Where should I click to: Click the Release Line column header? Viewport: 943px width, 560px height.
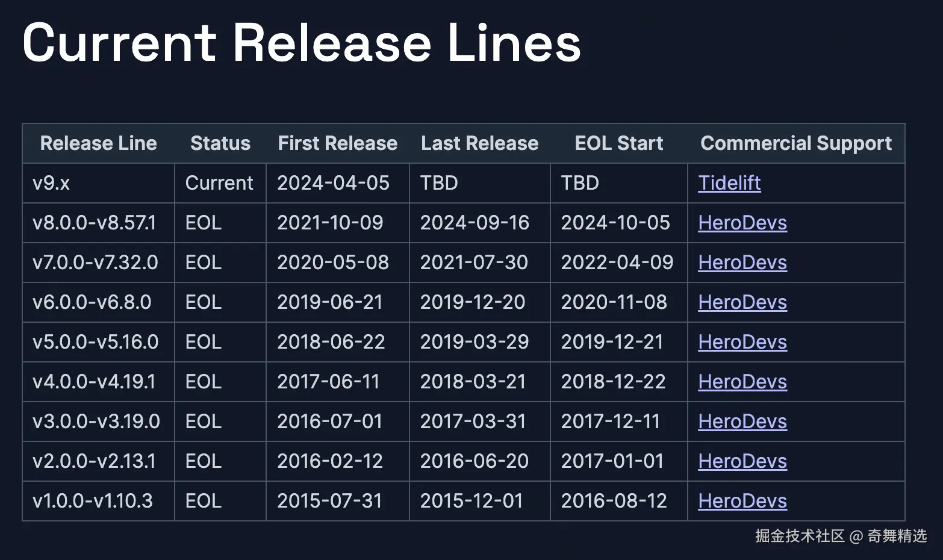coord(98,143)
